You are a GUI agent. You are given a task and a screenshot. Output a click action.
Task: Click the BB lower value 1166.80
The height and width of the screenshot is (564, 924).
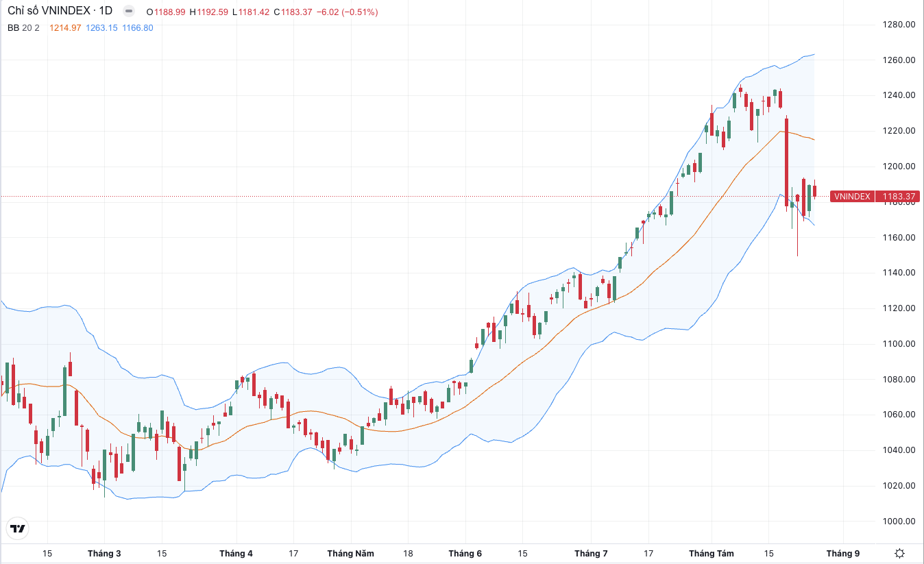point(138,27)
